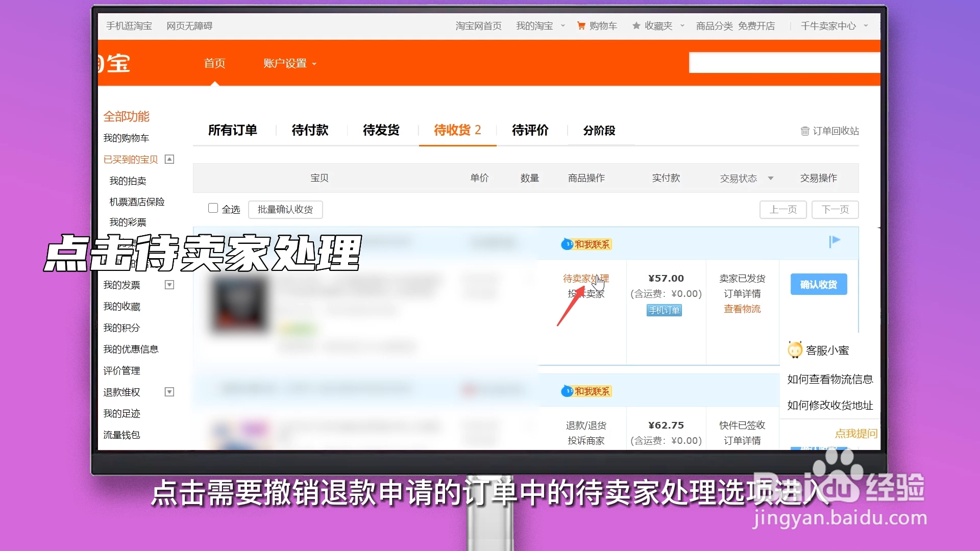Collapse the 已买到的宝贝 expander

[169, 159]
